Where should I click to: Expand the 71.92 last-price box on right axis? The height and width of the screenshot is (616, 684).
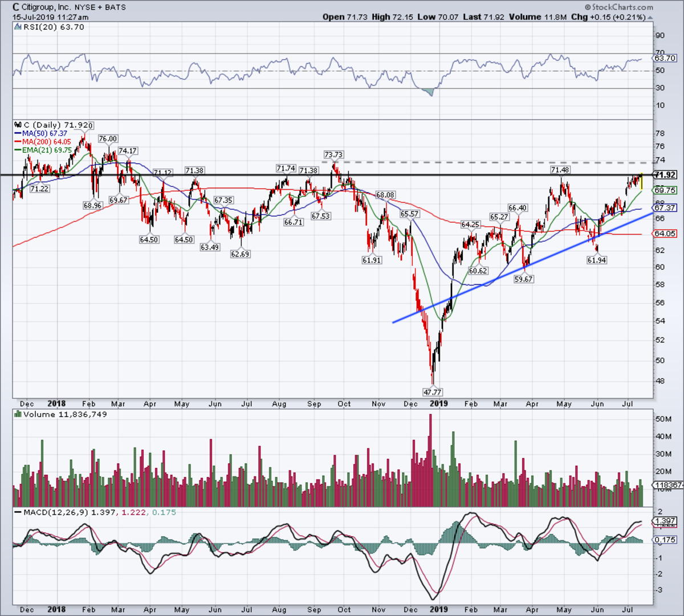(667, 175)
